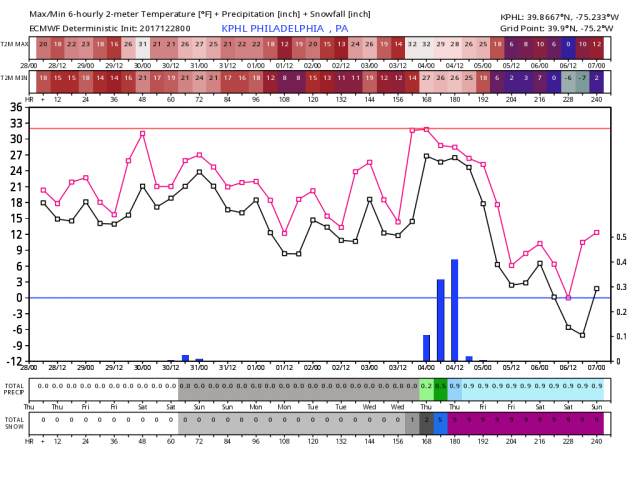Viewport: 640px width, 480px height.
Task: Click the blue '5' cell in total snow row
Action: pyautogui.click(x=440, y=420)
